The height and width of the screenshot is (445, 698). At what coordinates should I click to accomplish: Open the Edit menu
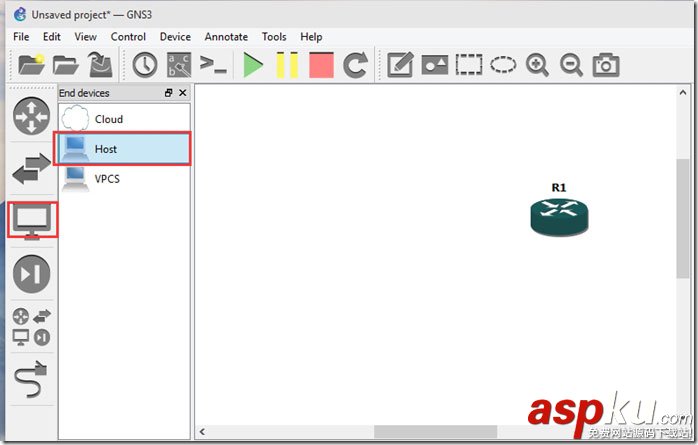click(x=52, y=37)
